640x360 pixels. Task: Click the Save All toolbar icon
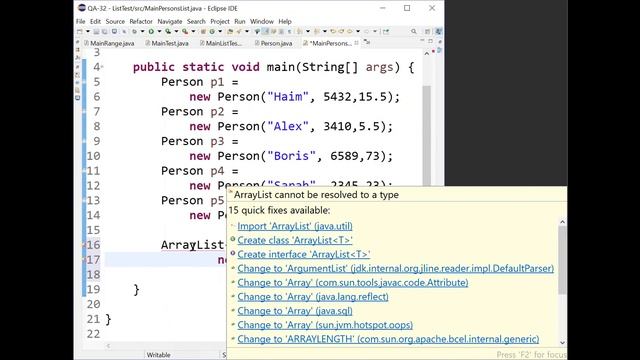pyautogui.click(x=105, y=31)
